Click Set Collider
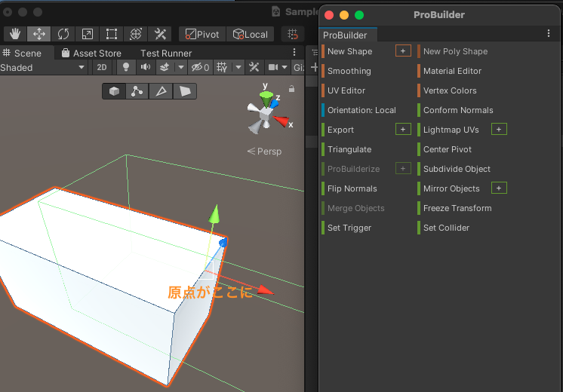The height and width of the screenshot is (392, 563). (x=446, y=228)
